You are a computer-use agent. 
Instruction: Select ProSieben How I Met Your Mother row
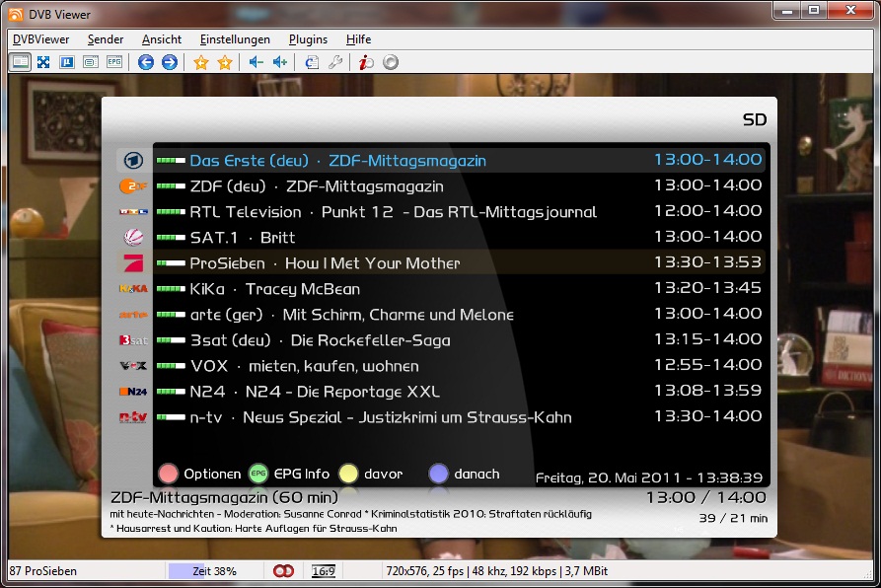point(460,262)
